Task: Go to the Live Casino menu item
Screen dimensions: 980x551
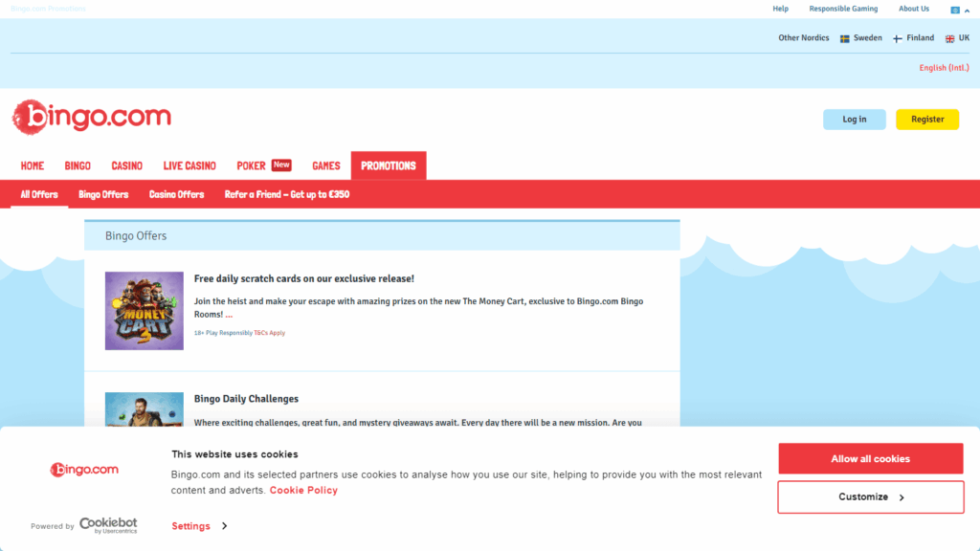Action: [189, 165]
